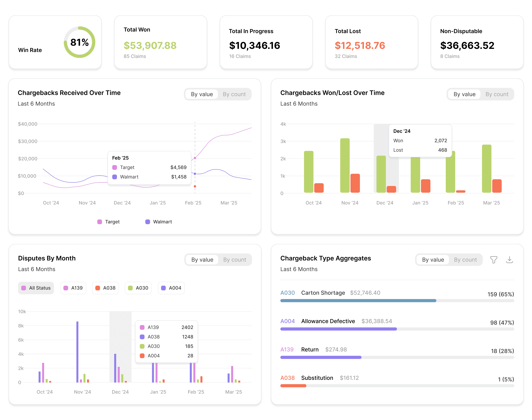This screenshot has height=420, width=532.
Task: Toggle the Walmart series in the chart legend
Action: coord(158,222)
